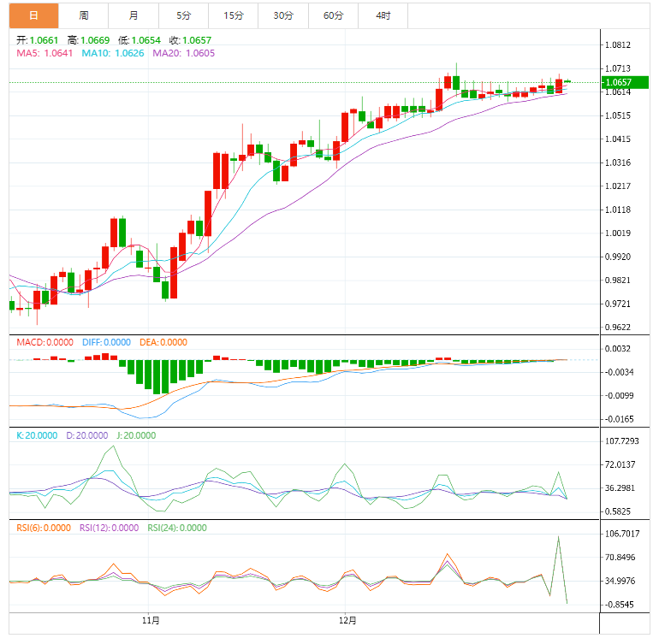Show the 30分 chart tab
659x644 pixels.
(283, 15)
